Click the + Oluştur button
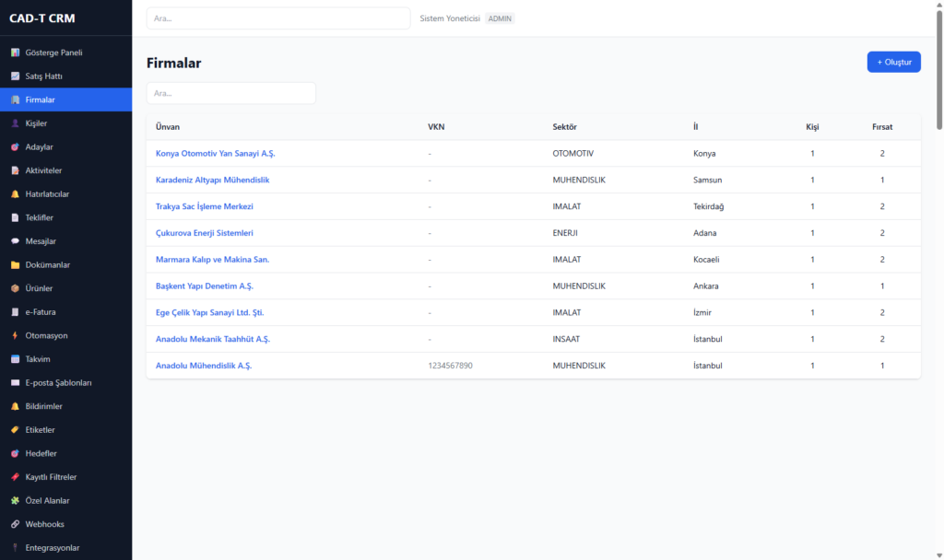The image size is (944, 560). (893, 62)
